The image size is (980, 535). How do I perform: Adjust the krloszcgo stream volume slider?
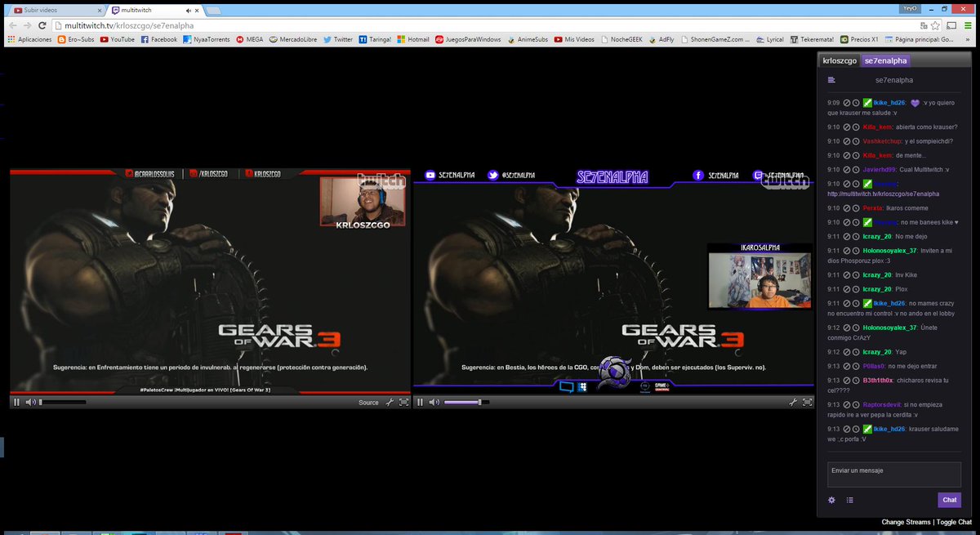point(62,402)
